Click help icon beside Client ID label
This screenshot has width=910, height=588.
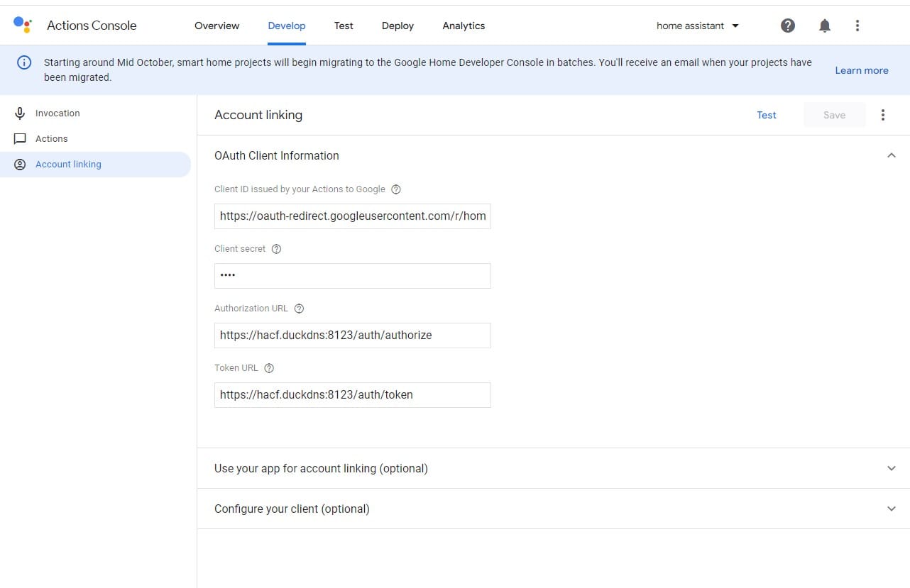pos(396,189)
